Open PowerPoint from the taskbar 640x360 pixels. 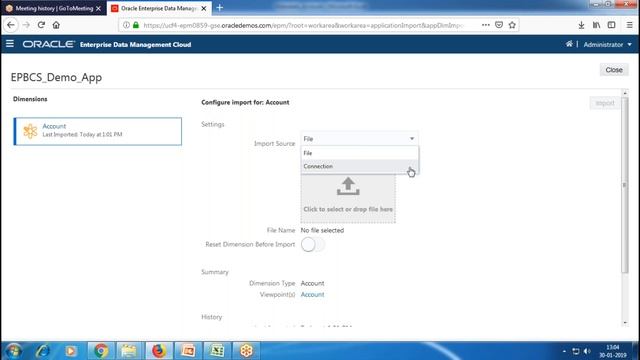(x=188, y=351)
